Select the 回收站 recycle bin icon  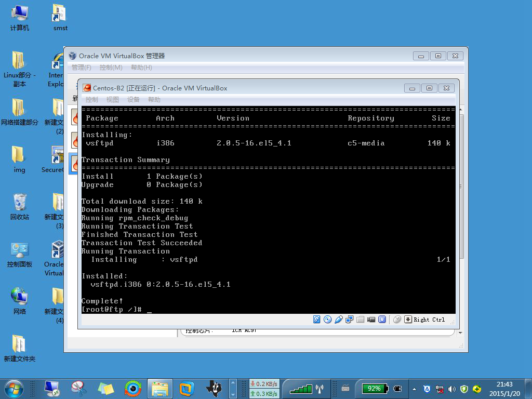(x=19, y=207)
